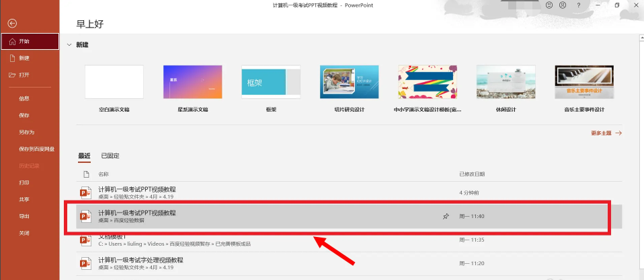The image size is (644, 280).
Task: Pick the 音乐主要事件设计 template
Action: pyautogui.click(x=583, y=82)
